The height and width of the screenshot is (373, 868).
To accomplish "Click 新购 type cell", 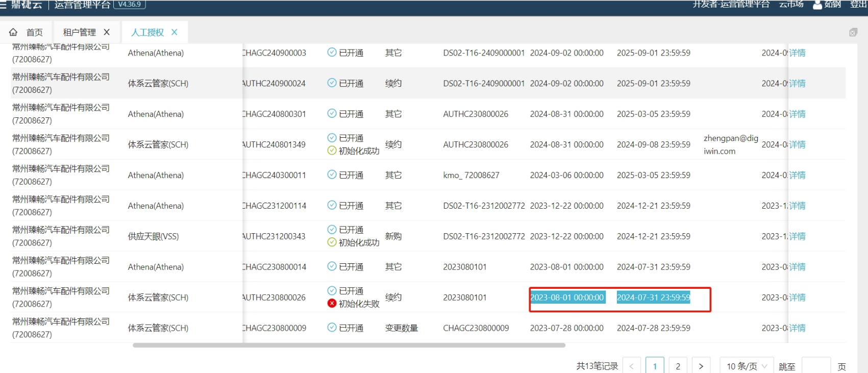I will pos(393,236).
